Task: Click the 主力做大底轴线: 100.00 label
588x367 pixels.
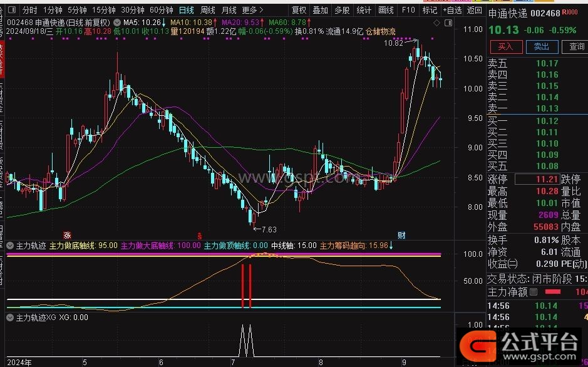Action: [x=161, y=246]
